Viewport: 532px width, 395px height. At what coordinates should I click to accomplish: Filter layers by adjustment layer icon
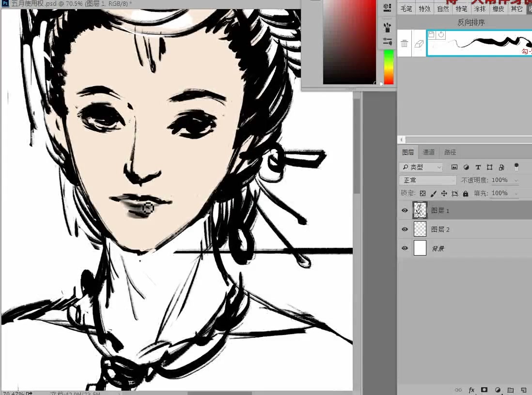coord(466,167)
